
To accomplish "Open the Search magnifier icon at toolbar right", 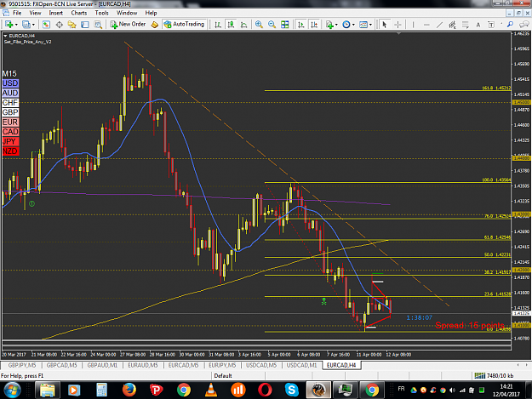I will coord(510,25).
